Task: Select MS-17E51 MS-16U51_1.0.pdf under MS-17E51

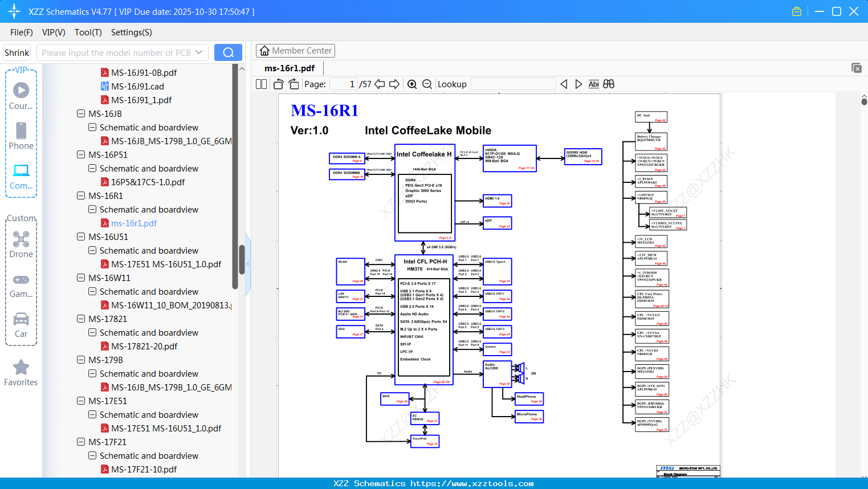Action: pos(166,429)
